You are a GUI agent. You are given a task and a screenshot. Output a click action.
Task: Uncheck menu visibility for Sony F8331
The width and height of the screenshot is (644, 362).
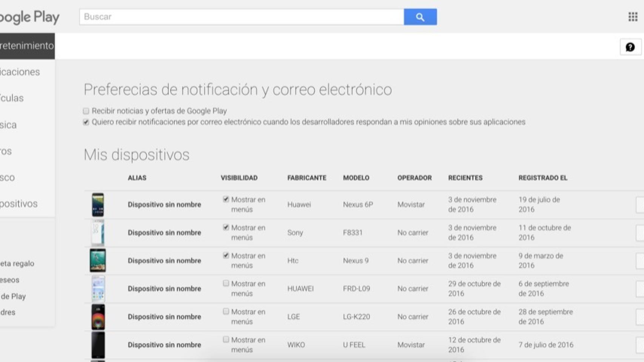(226, 227)
